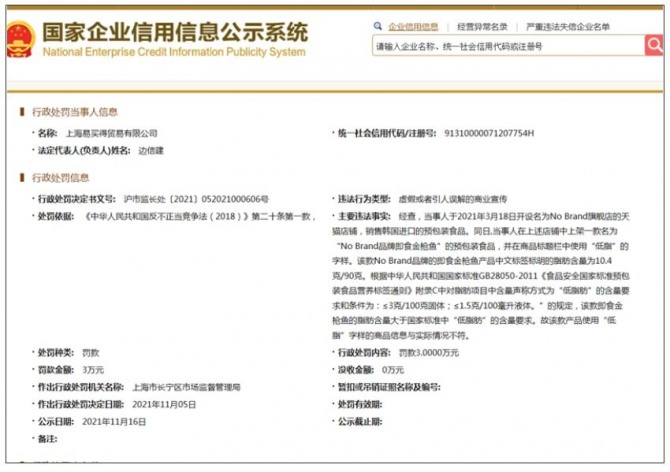
Task: Click the decision document number 沪市监长处〔2021〕052021000606号
Action: (196, 199)
